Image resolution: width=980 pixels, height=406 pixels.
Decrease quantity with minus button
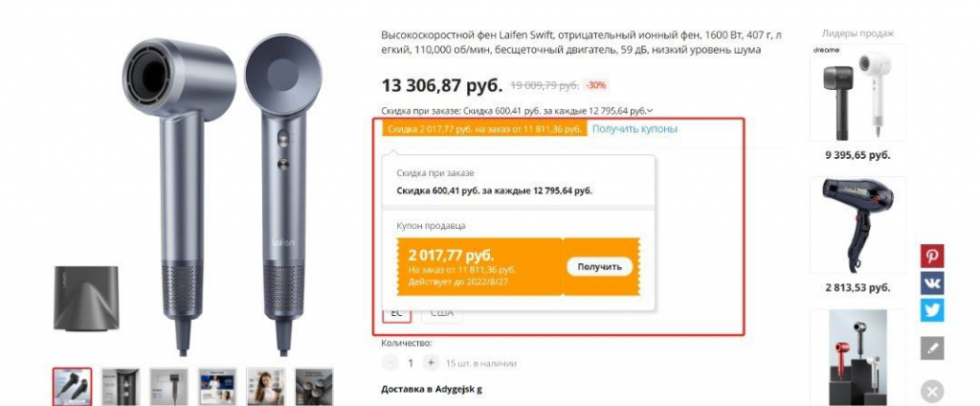tap(390, 362)
